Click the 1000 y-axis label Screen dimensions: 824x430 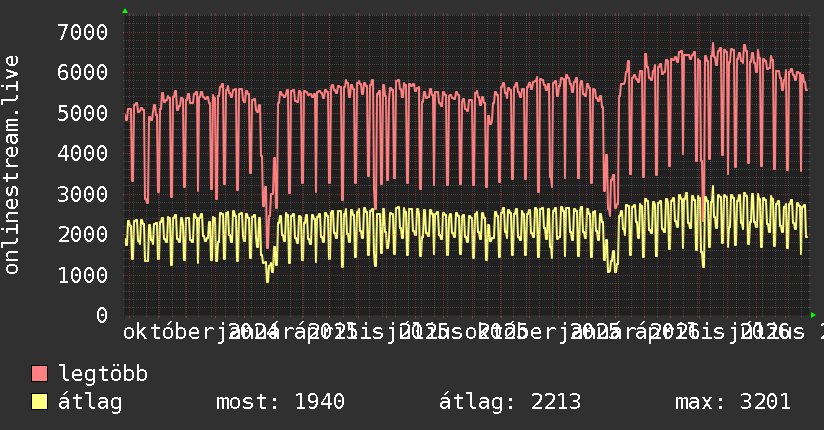[x=83, y=275]
